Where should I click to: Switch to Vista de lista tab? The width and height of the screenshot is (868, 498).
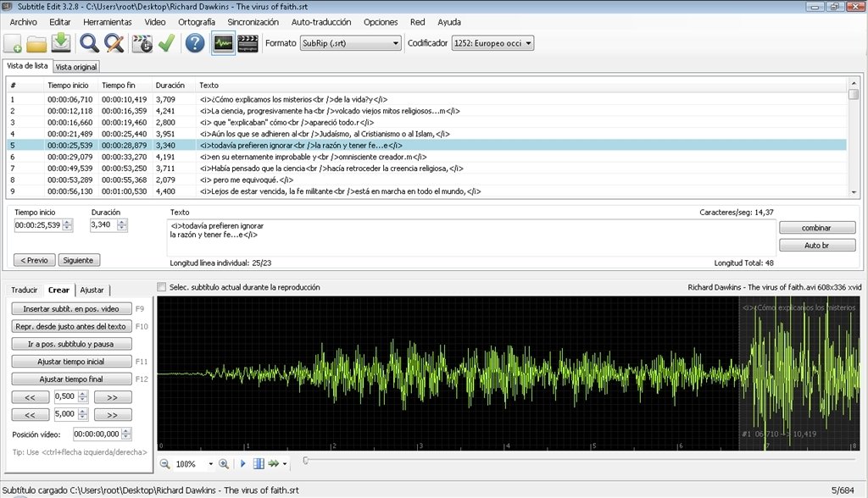point(27,66)
